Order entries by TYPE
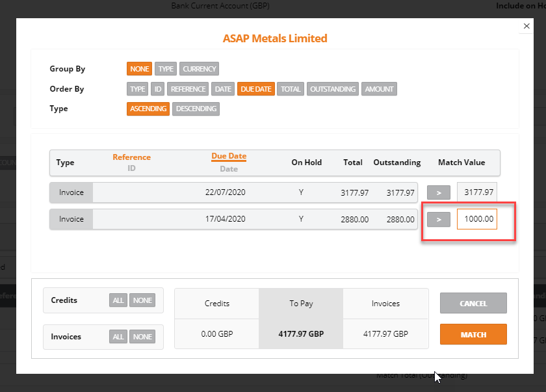 (138, 89)
